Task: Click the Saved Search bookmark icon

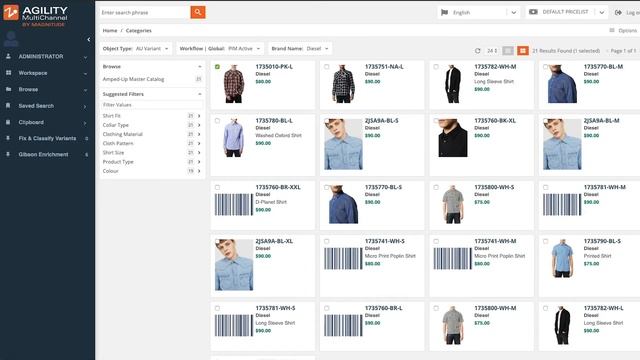Action: pos(8,106)
